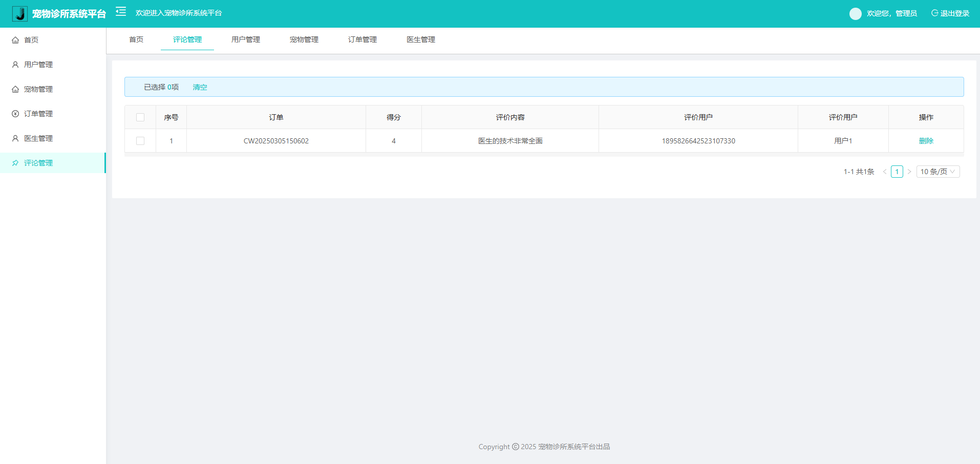980x464 pixels.
Task: Click the J logo icon in header
Action: click(x=20, y=14)
